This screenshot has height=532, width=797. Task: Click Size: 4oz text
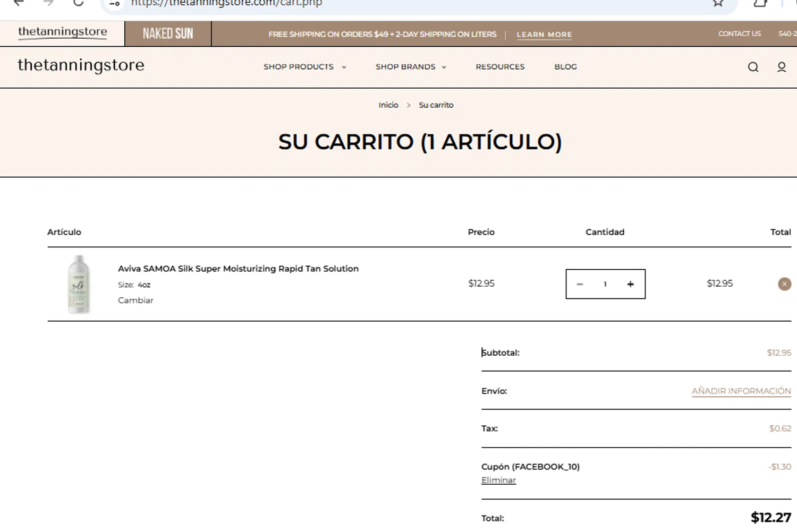pos(134,285)
